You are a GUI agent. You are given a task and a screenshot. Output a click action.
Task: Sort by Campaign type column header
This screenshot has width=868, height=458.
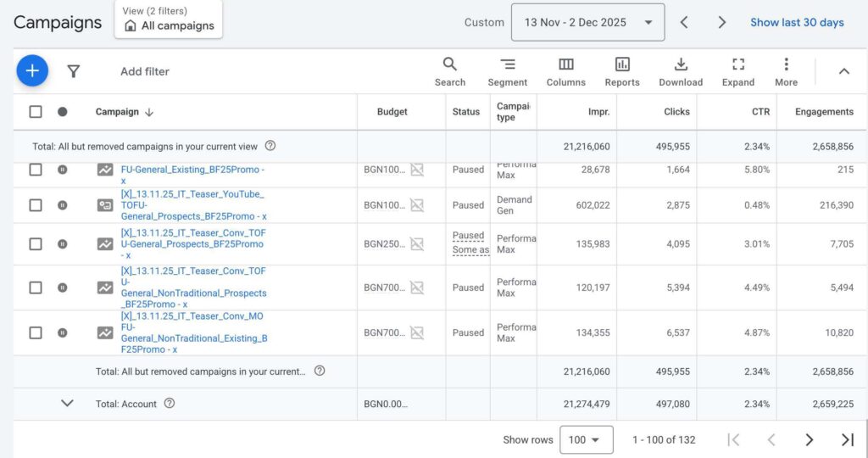[513, 111]
